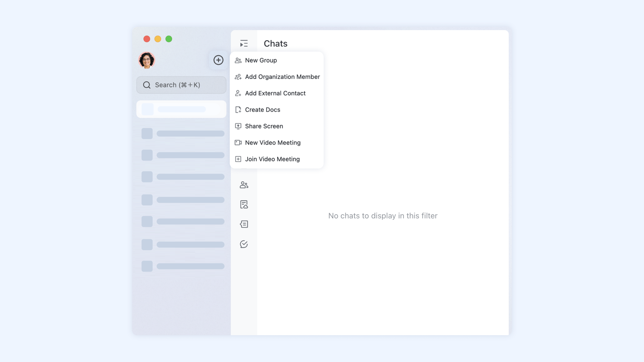Screen dimensions: 644x362
Task: Click into the Search (⌘+K) field
Action: coord(181,85)
